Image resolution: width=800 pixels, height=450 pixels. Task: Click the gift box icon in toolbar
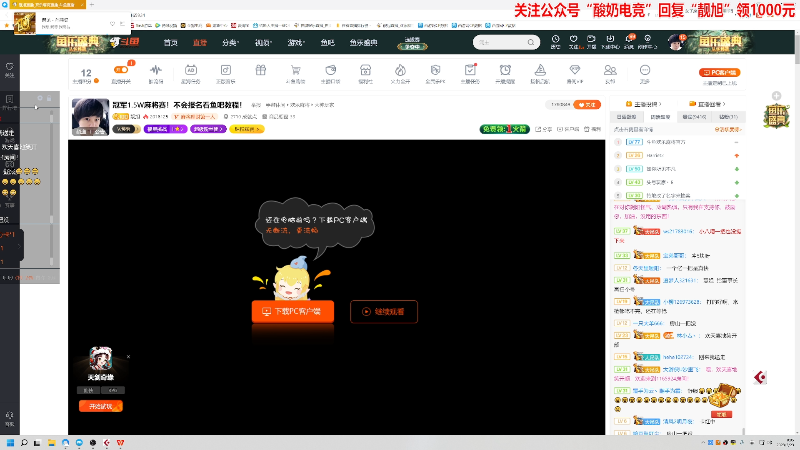pos(261,70)
